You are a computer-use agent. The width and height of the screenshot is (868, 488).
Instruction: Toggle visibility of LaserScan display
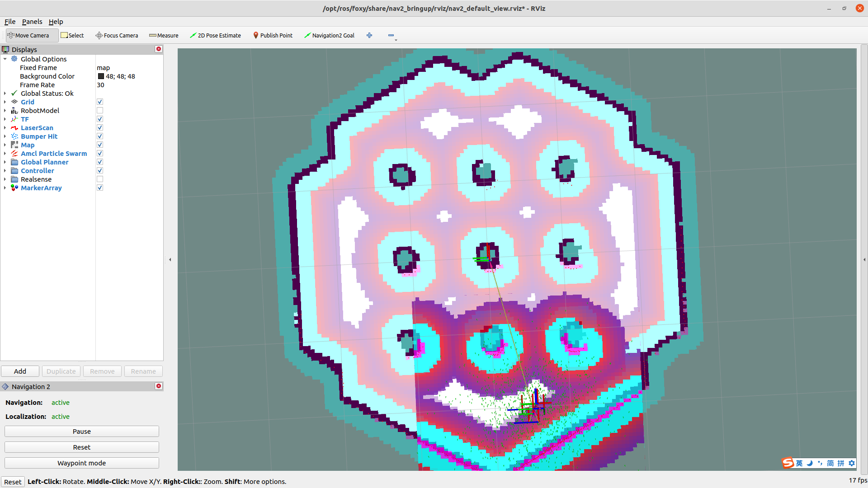(100, 127)
